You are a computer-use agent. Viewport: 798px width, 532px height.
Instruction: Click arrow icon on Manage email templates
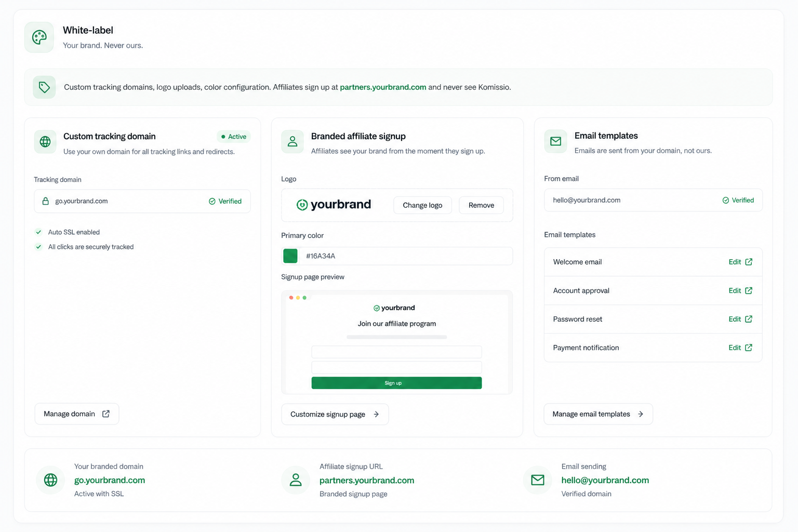[641, 414]
